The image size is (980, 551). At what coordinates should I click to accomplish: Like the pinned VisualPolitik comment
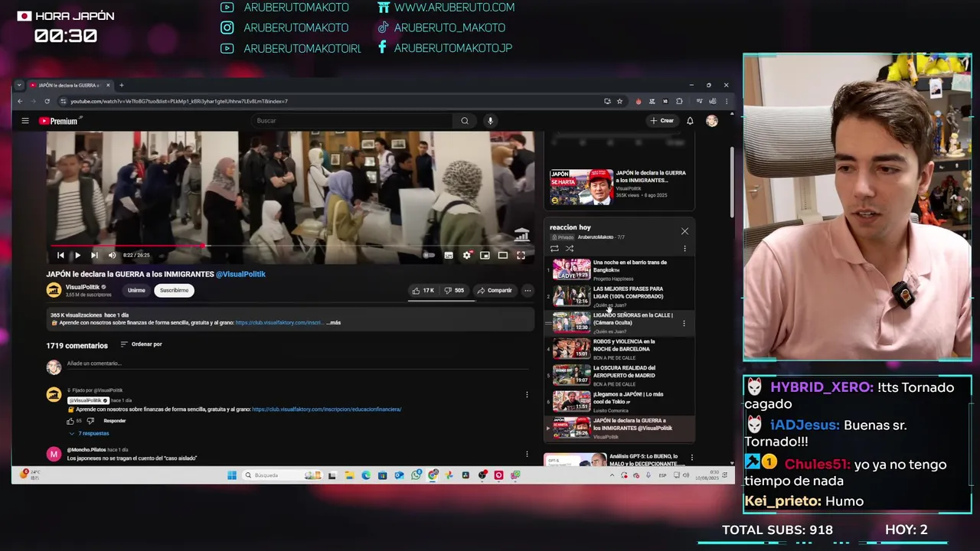coord(70,421)
